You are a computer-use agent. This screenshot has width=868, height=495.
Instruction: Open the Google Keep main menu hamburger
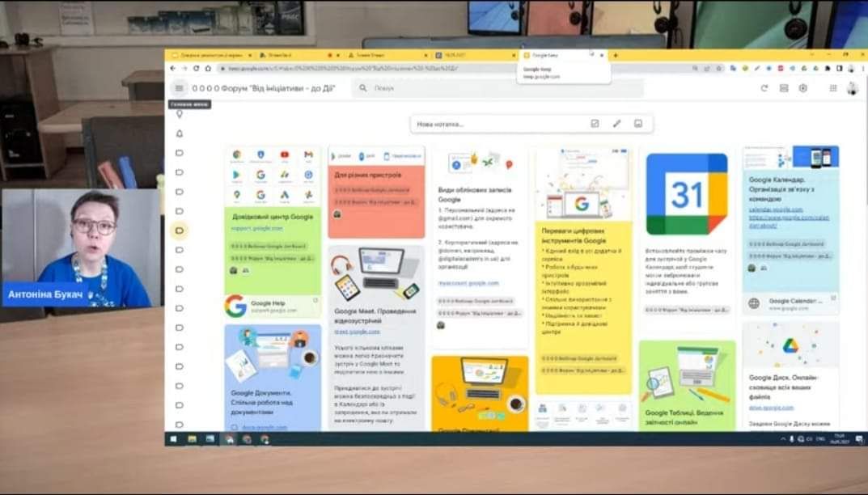click(x=179, y=88)
